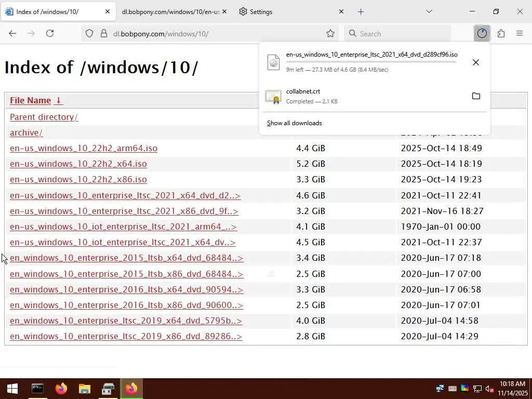Open enterprise_ltsc_2019_x86_dvd link
Screen dimensions: 532x399
pyautogui.click(x=126, y=337)
